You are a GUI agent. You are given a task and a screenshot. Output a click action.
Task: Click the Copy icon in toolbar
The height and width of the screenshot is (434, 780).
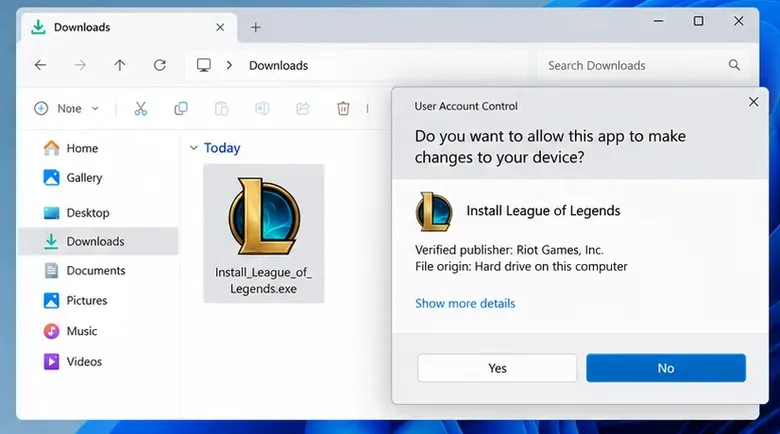point(181,108)
